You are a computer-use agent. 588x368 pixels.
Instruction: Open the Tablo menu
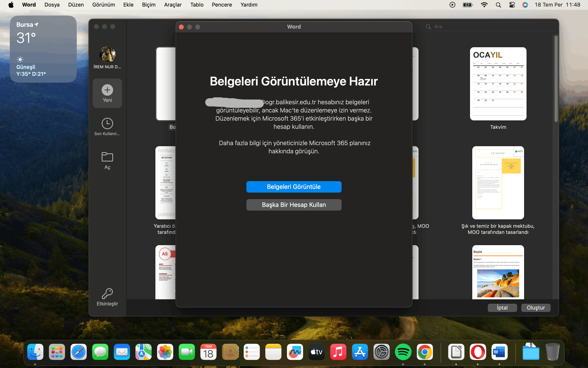(197, 5)
